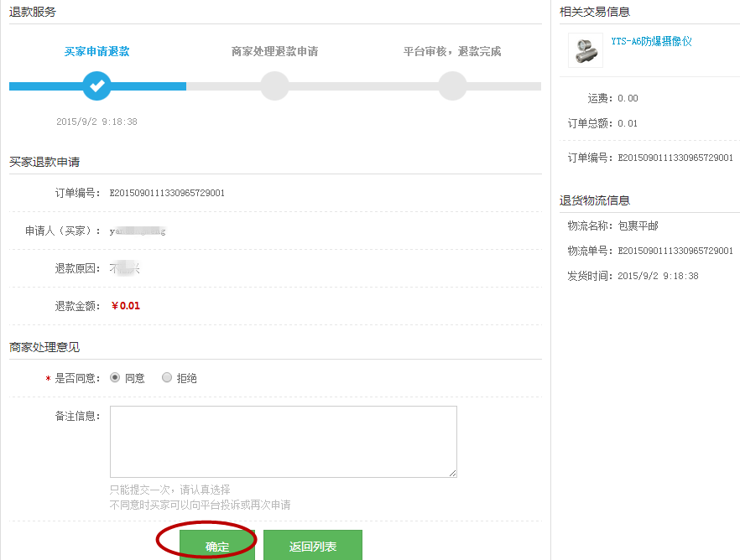Click the timestamp below the first step

tap(96, 122)
